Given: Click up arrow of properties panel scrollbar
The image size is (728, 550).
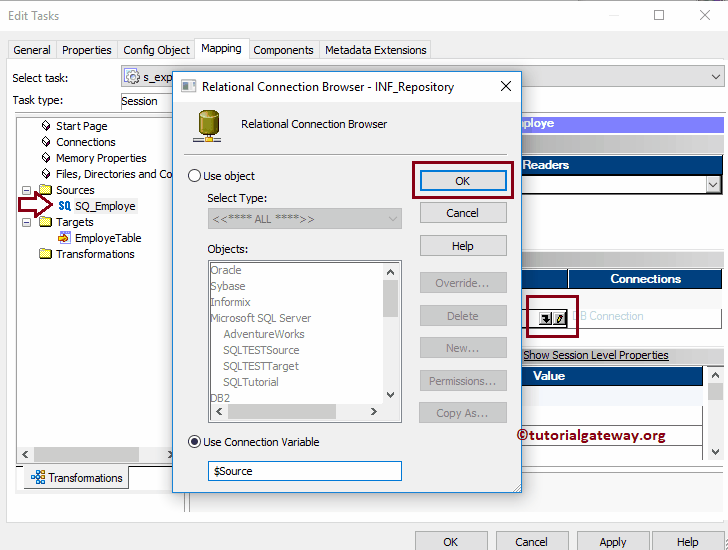Looking at the screenshot, I should pos(715,375).
